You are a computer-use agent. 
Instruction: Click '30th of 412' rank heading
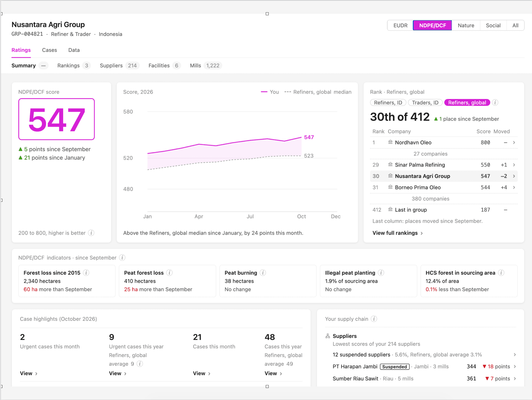pos(400,117)
